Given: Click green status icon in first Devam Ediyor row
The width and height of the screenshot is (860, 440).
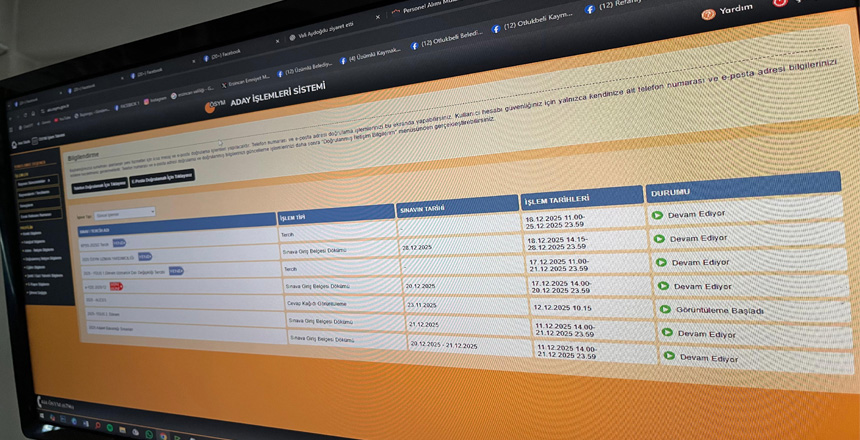Looking at the screenshot, I should pos(657,215).
